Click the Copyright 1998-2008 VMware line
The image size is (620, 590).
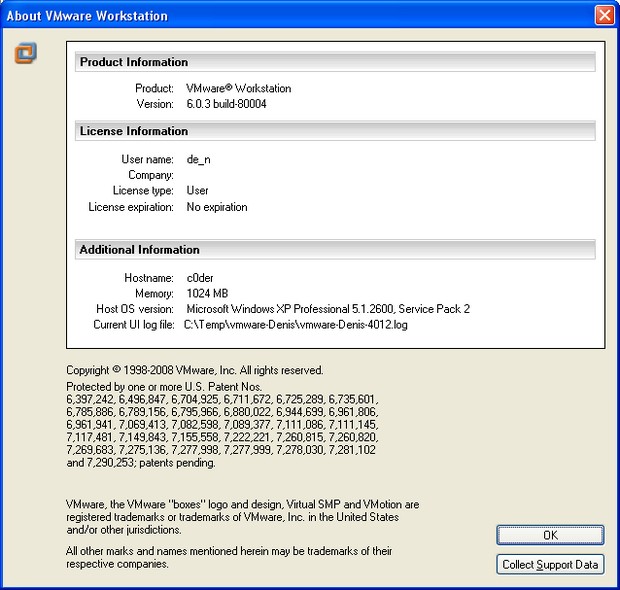click(195, 370)
